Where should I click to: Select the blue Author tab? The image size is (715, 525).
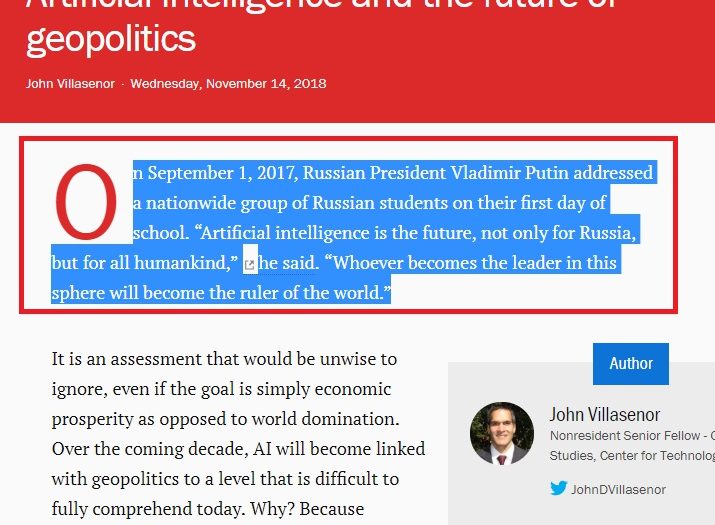point(630,364)
